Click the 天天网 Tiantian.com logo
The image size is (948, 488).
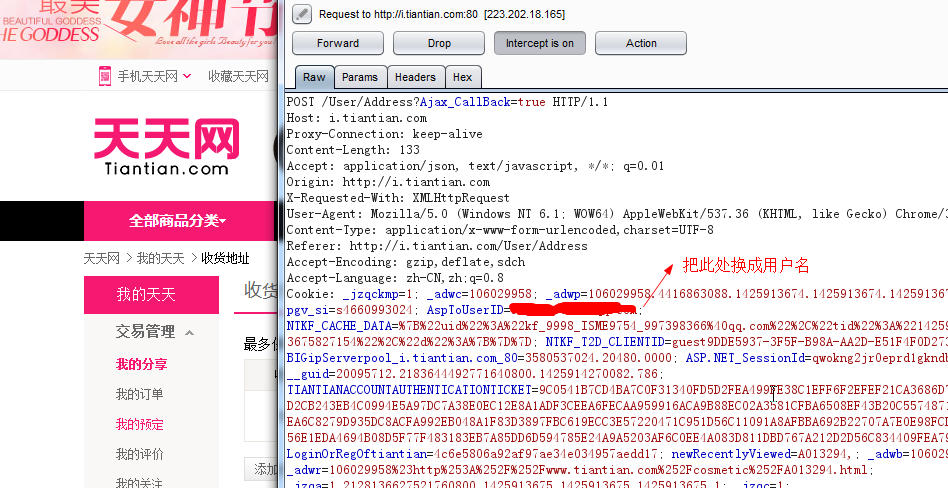coord(167,147)
